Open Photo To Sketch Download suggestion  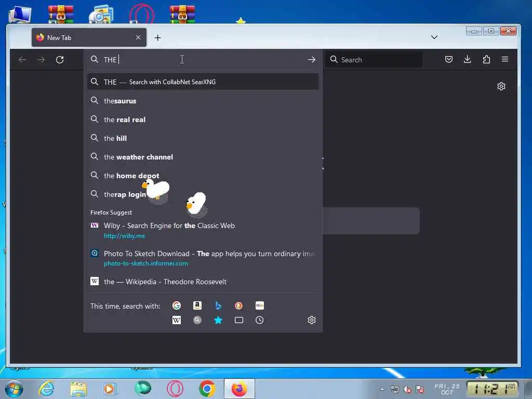[x=203, y=258]
